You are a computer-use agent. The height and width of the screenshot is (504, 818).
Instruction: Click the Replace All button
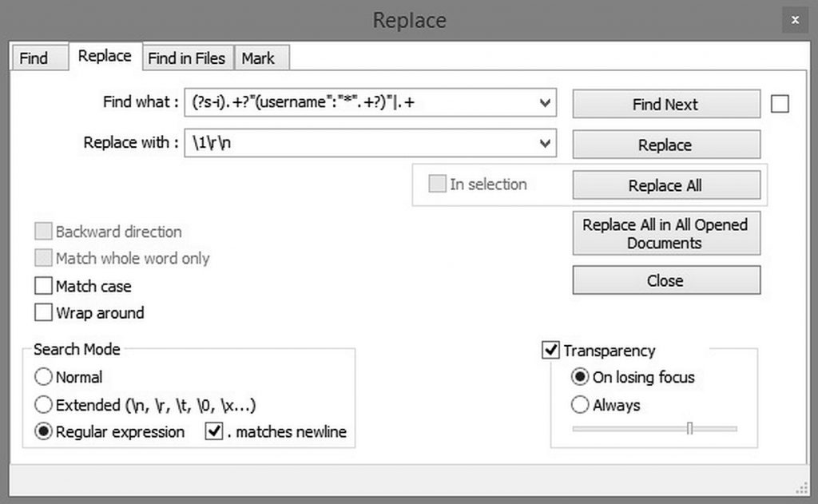[665, 185]
